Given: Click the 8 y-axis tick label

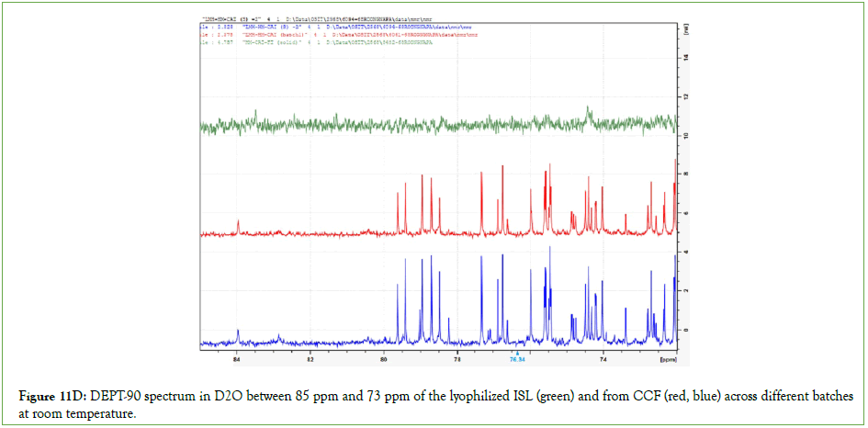Looking at the screenshot, I should click(685, 175).
